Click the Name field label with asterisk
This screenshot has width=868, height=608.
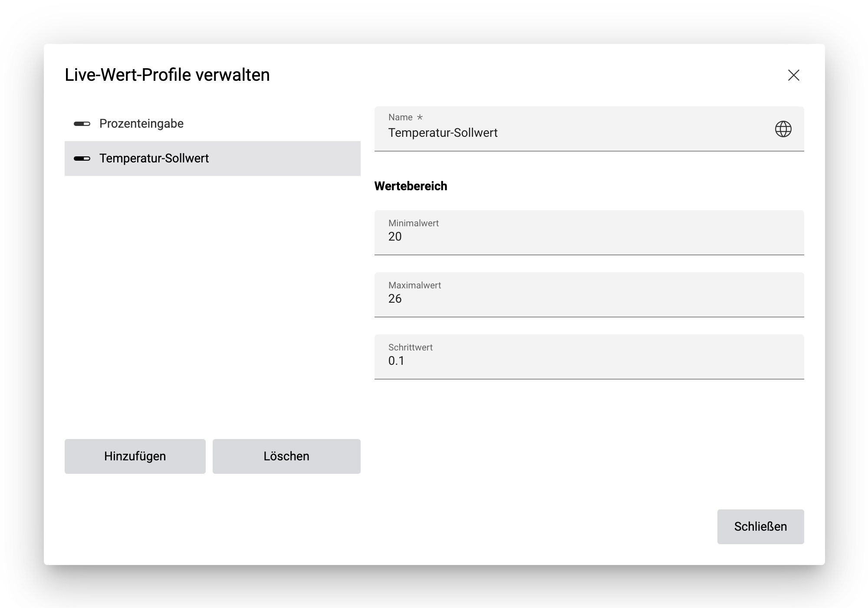(x=404, y=117)
